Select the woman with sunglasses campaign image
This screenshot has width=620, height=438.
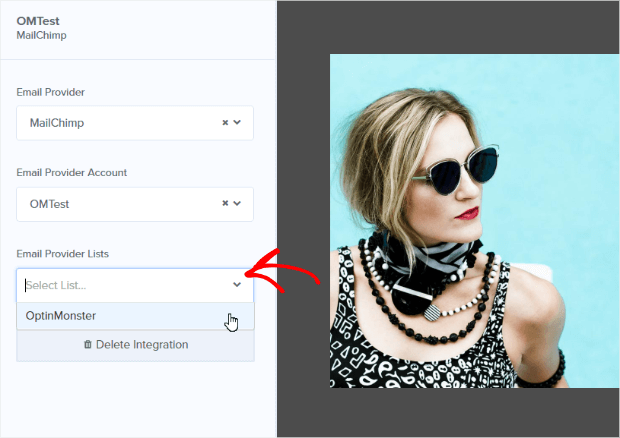coord(474,221)
